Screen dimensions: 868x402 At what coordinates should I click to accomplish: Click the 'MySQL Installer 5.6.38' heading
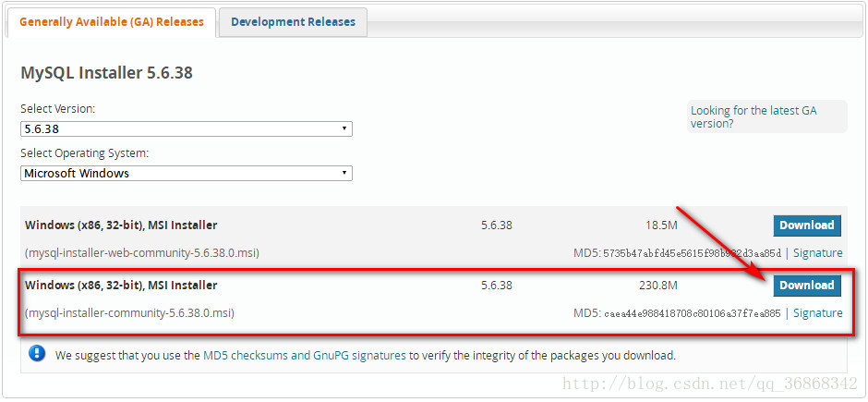[106, 72]
